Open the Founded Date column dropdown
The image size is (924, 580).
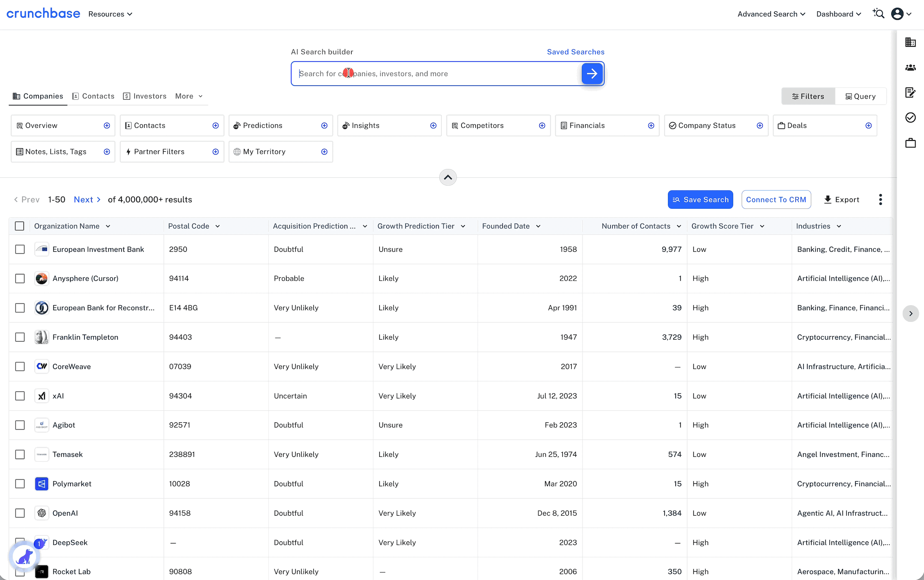[x=538, y=226]
